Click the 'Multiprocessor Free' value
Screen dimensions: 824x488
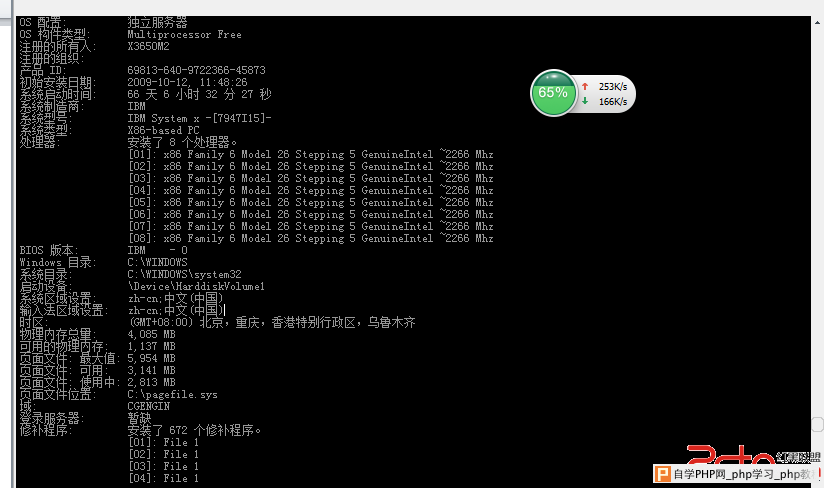184,35
